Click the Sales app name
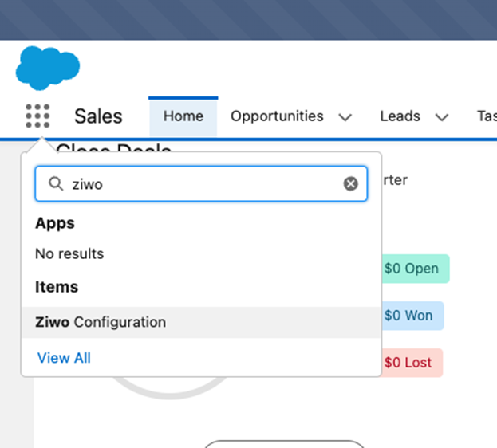Image resolution: width=497 pixels, height=448 pixels. coord(98,116)
